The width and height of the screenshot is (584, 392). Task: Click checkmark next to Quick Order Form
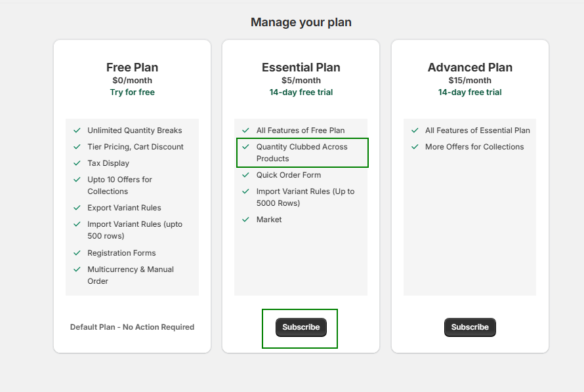pyautogui.click(x=246, y=175)
